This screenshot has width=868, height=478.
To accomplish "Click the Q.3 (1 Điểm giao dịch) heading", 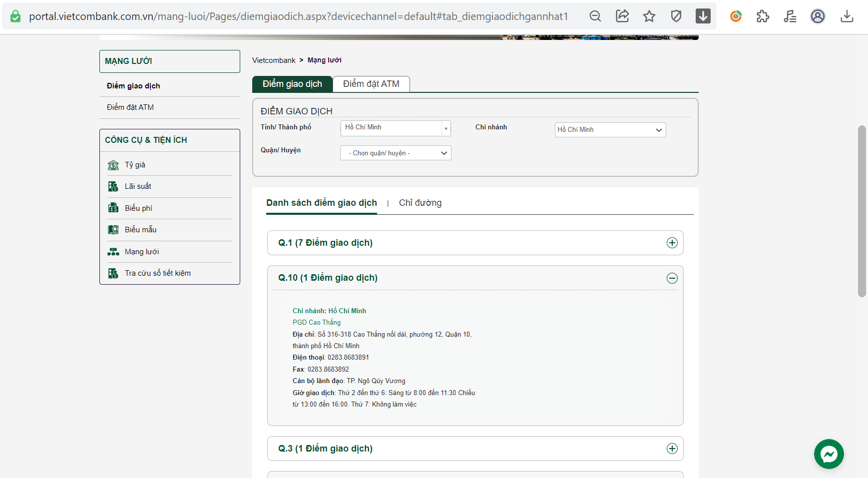I will point(325,449).
